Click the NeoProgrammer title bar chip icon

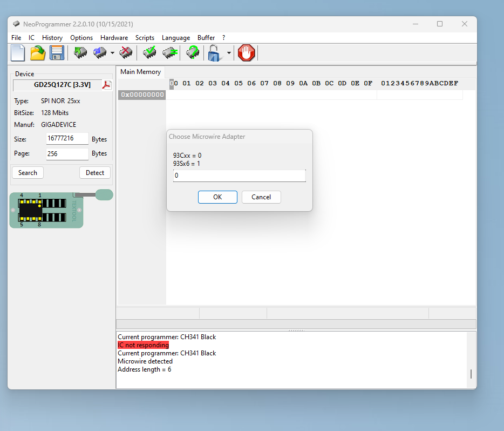16,24
